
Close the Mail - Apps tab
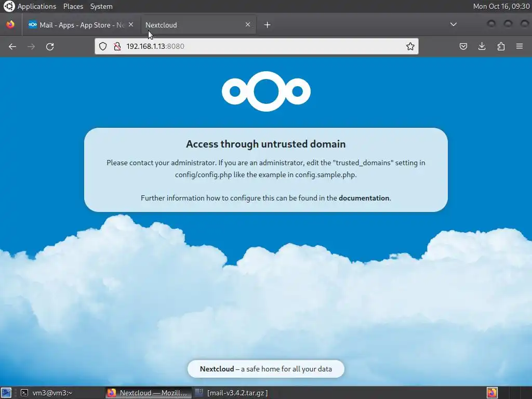tap(131, 24)
